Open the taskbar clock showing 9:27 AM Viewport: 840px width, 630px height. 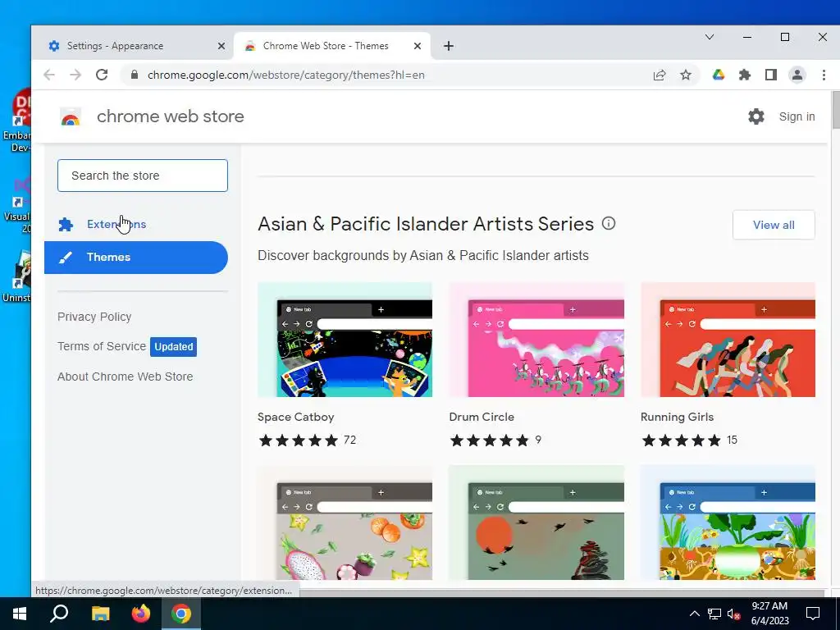click(x=769, y=614)
